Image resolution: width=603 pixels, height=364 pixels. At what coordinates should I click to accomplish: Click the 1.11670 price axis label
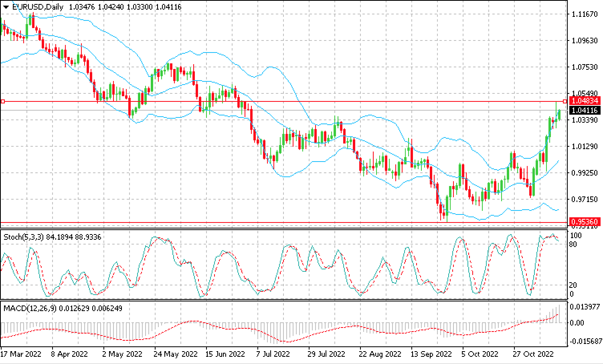[585, 14]
